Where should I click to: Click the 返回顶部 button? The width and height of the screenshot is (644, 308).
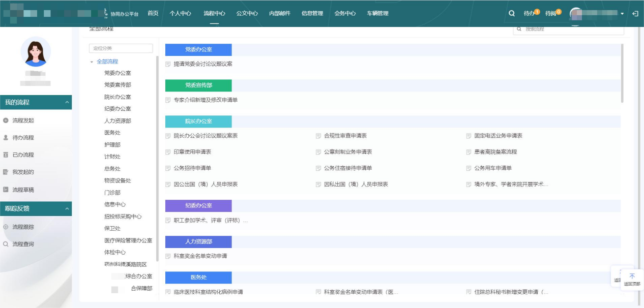click(632, 279)
